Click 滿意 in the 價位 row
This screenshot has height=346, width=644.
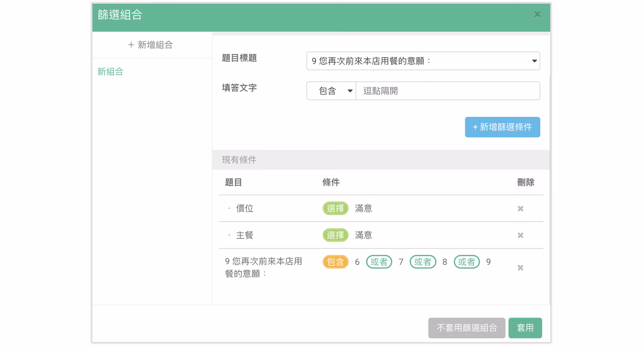coord(363,208)
